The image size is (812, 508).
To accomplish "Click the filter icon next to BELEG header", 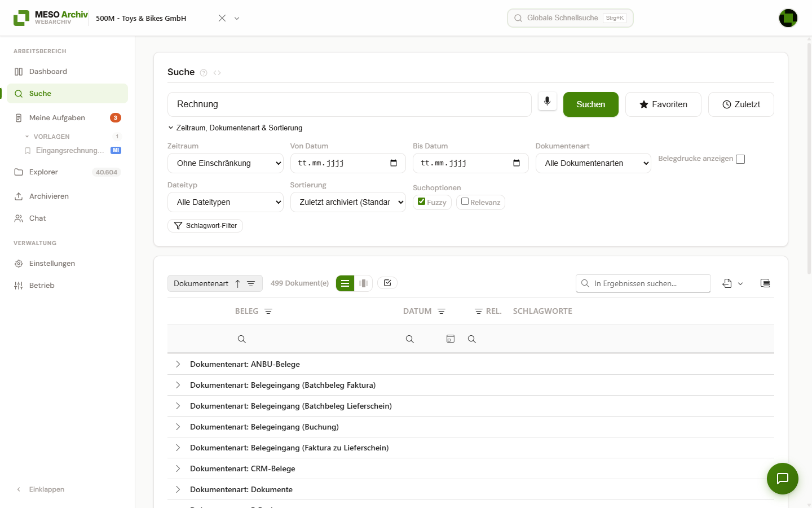I will pyautogui.click(x=268, y=312).
